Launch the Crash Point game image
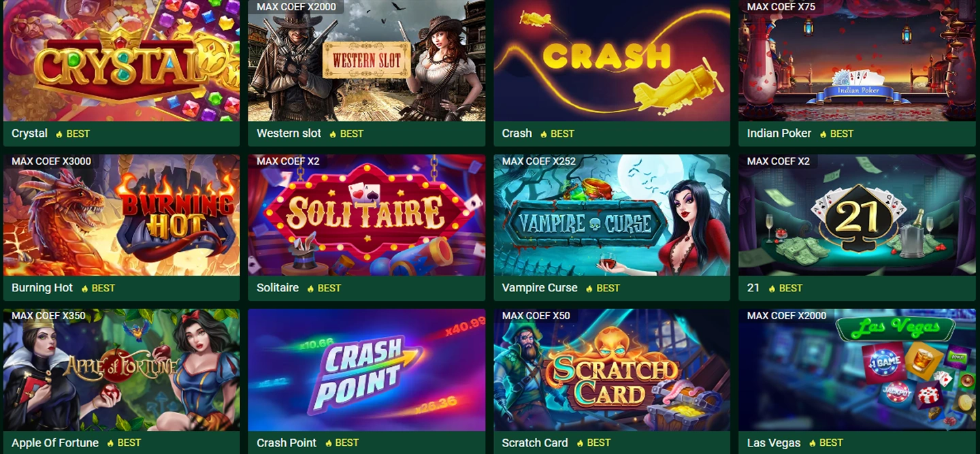 pos(367,370)
